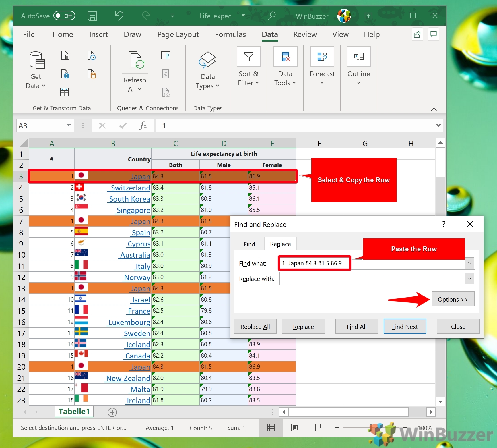497x448 pixels.
Task: Switch to Page Break Preview view
Action: [x=319, y=428]
